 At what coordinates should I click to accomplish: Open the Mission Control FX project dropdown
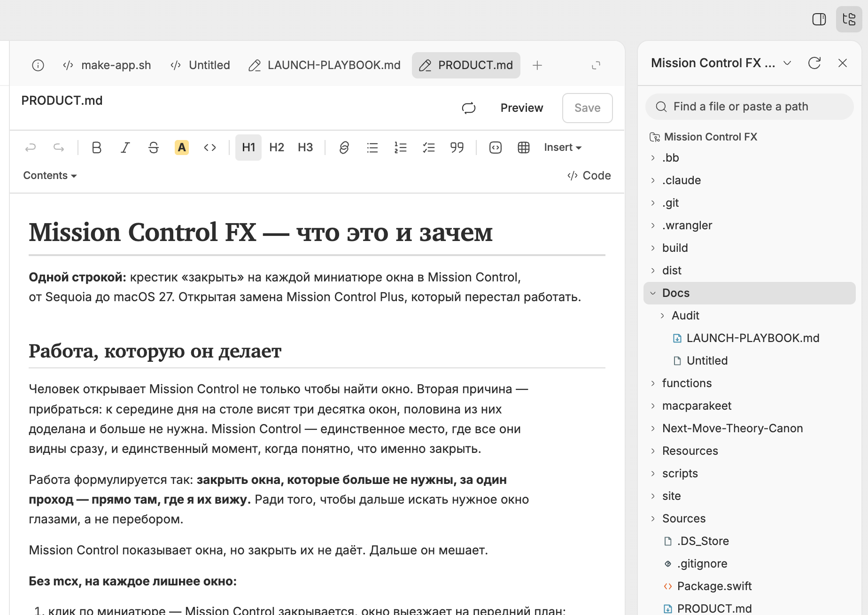tap(788, 63)
